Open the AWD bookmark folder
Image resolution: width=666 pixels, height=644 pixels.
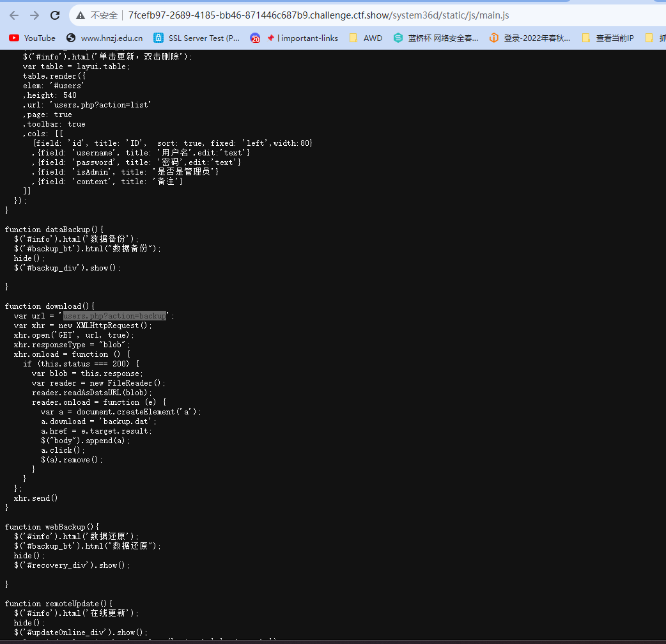(366, 38)
